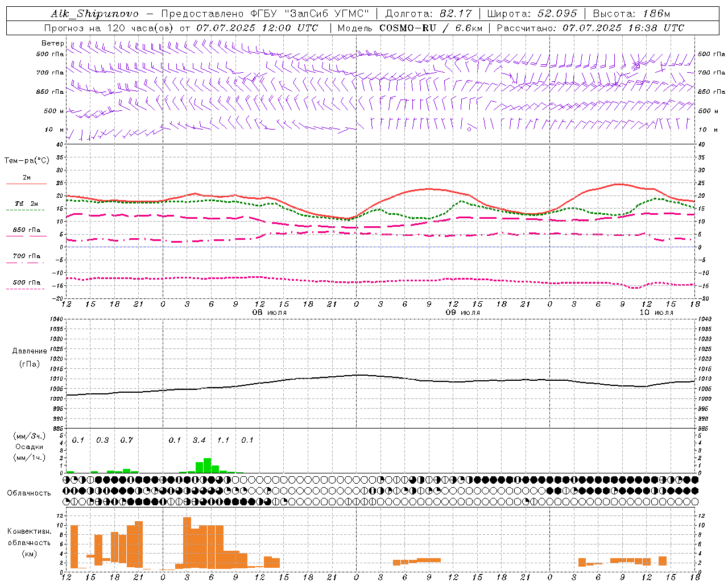Viewport: 728px width, 582px height.
Task: Select the forecast start 07.07.2025 12:00 UTC
Action: [257, 28]
